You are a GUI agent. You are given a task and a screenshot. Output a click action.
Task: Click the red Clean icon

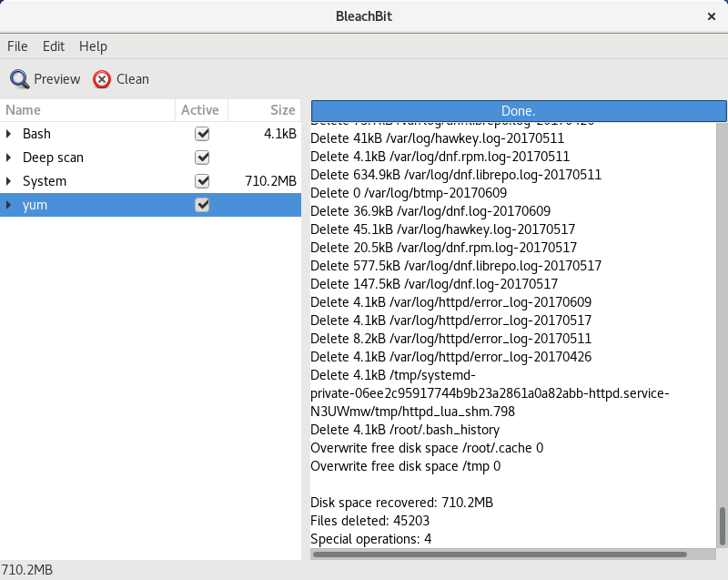102,79
